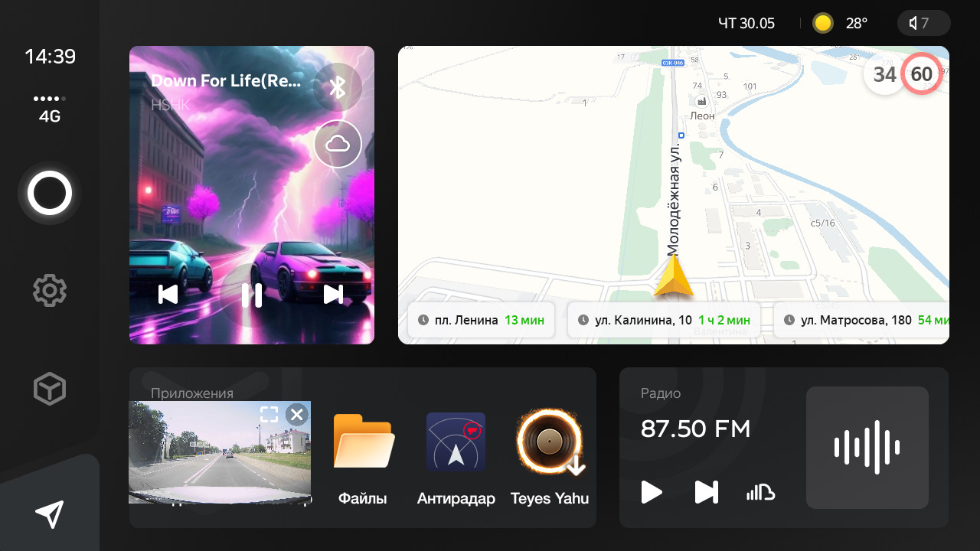This screenshot has height=551, width=980.
Task: Start route to пл. Ленина
Action: pyautogui.click(x=481, y=320)
